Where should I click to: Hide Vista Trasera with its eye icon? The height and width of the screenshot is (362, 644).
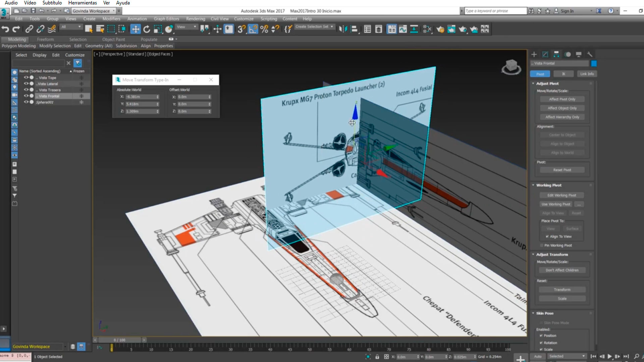pos(26,89)
